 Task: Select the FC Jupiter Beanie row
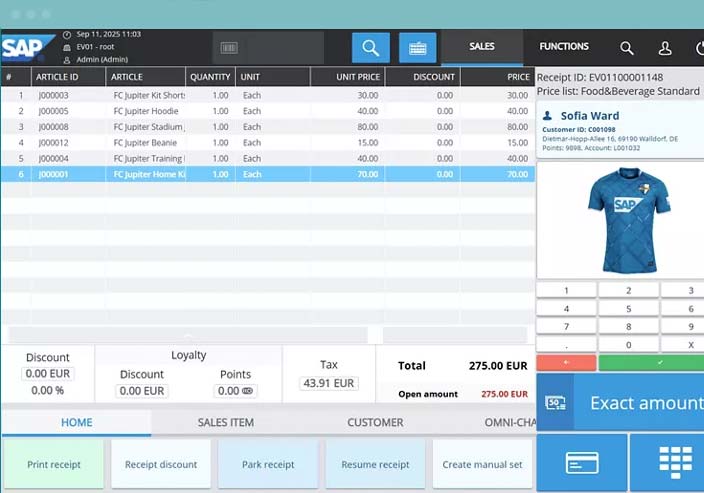pyautogui.click(x=268, y=143)
